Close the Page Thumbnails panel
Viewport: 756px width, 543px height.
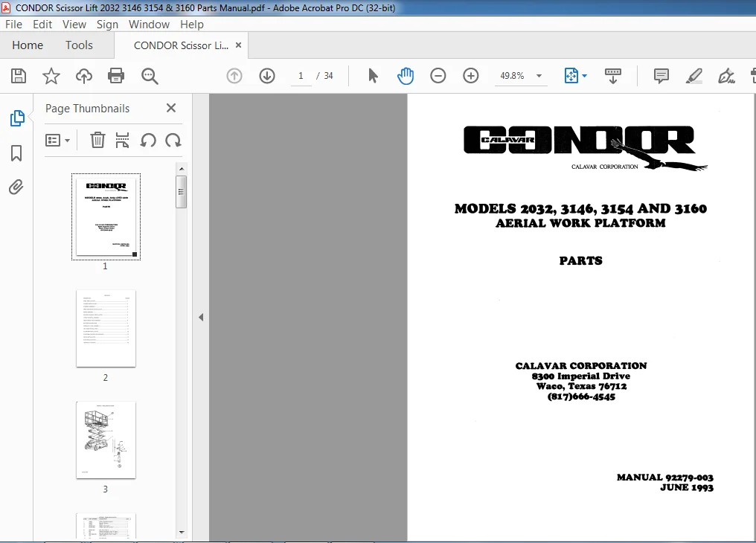[170, 108]
